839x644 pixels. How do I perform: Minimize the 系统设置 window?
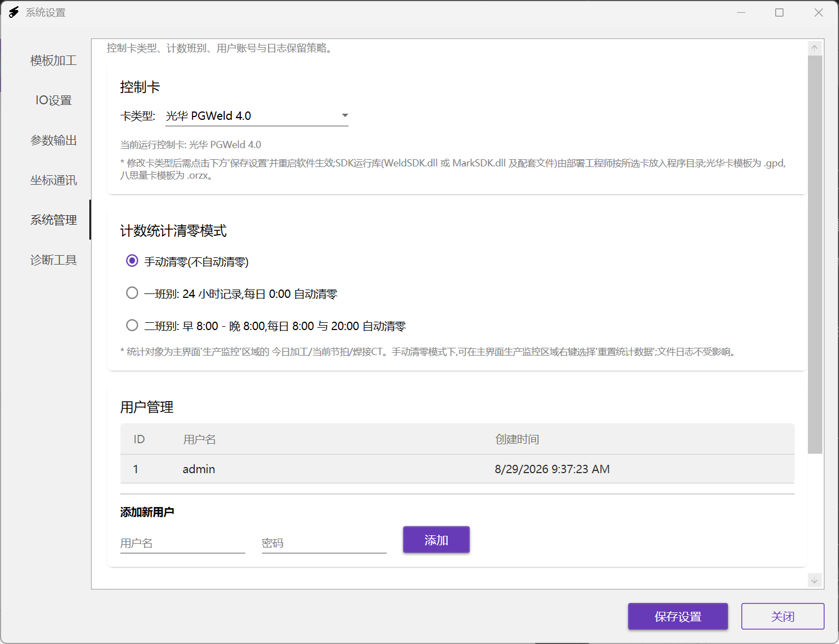pos(741,12)
